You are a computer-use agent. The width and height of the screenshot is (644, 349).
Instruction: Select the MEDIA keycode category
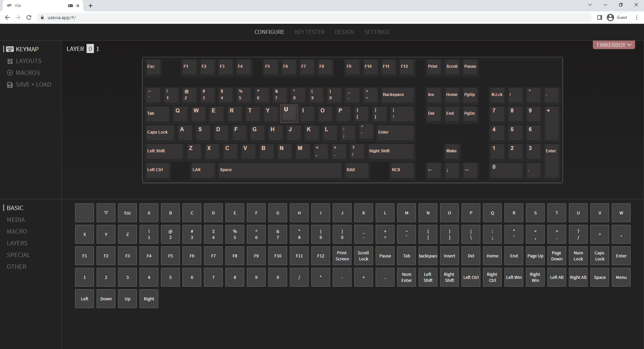point(16,220)
